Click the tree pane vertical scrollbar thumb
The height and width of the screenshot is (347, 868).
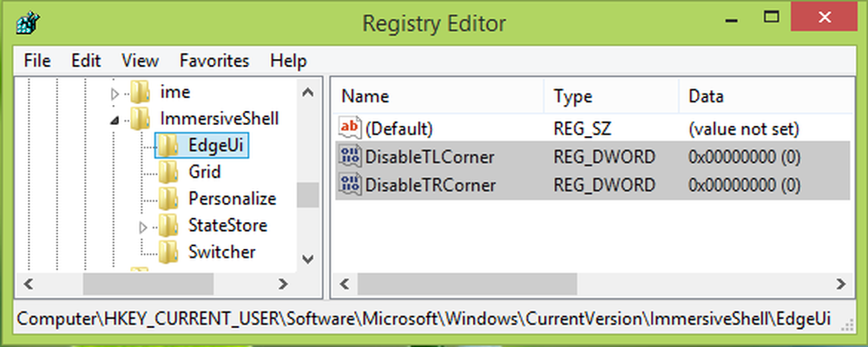click(308, 195)
